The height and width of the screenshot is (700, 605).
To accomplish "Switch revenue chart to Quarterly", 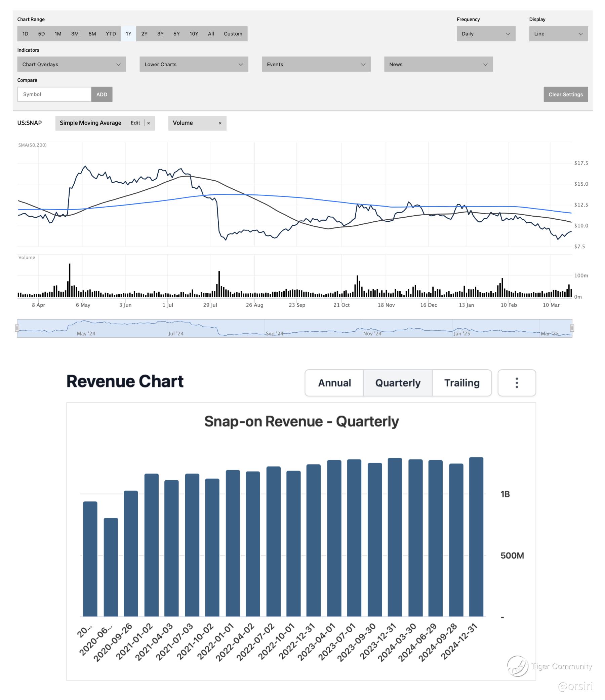I will point(398,383).
